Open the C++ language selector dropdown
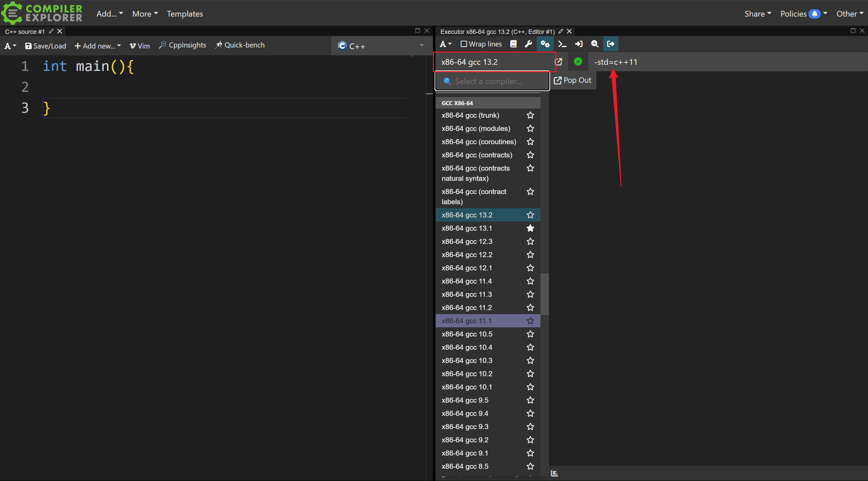868x481 pixels. [x=381, y=46]
